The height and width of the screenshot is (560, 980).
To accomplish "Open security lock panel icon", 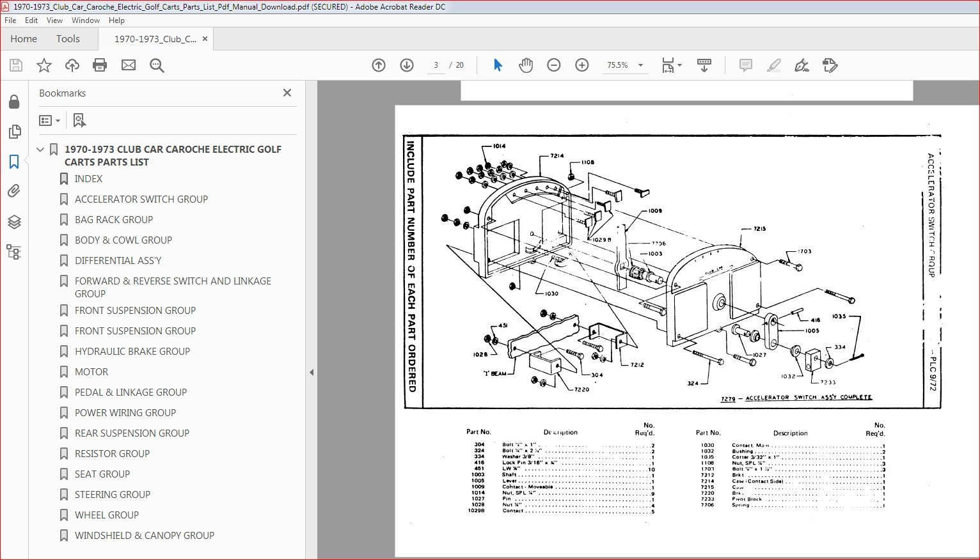I will [x=14, y=102].
